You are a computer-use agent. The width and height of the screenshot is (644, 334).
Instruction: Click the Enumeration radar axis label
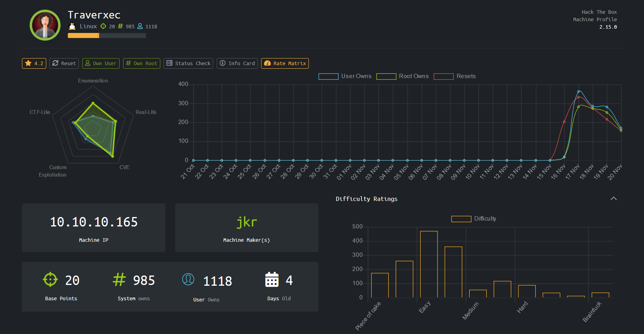[93, 81]
